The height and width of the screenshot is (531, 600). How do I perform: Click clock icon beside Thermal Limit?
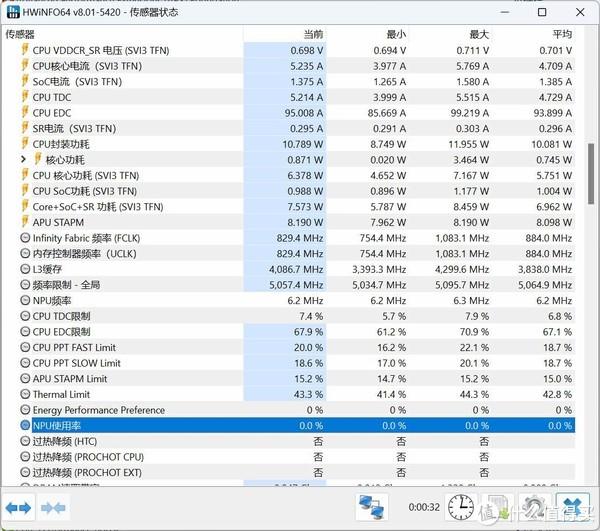25,394
